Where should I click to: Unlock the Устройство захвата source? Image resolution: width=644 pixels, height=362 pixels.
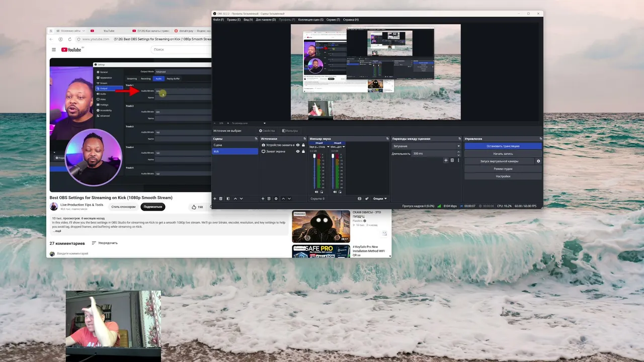(x=303, y=145)
